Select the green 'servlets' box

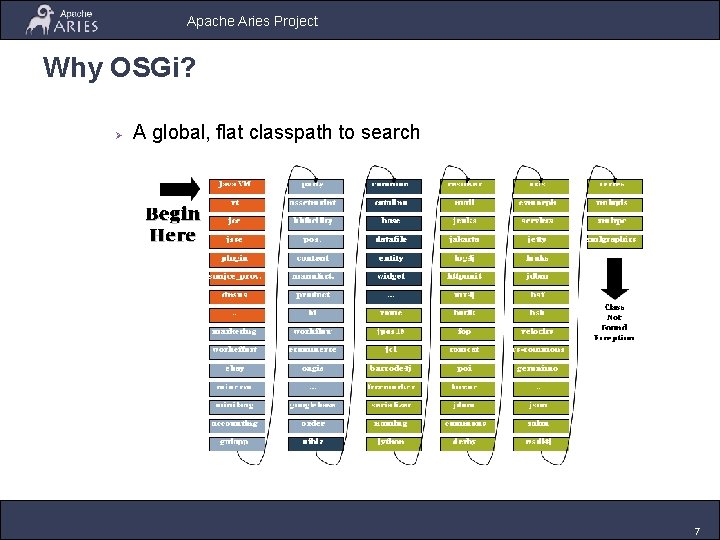[541, 223]
